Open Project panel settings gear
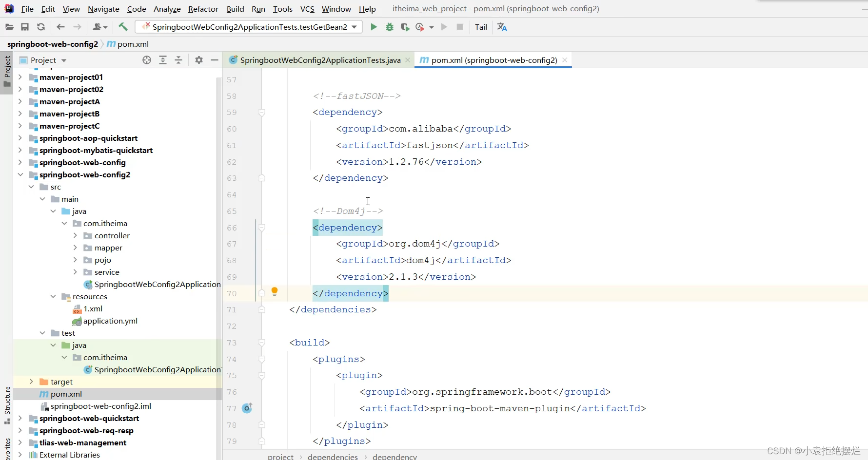This screenshot has width=868, height=460. [198, 60]
